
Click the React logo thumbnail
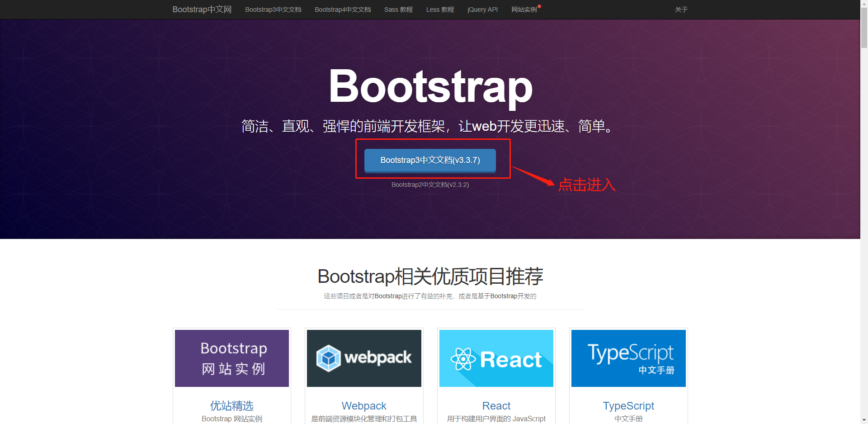(496, 358)
